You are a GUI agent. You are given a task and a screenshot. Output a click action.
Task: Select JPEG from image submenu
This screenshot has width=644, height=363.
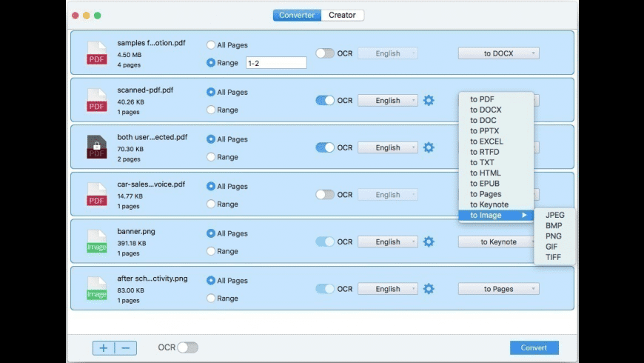(x=554, y=216)
